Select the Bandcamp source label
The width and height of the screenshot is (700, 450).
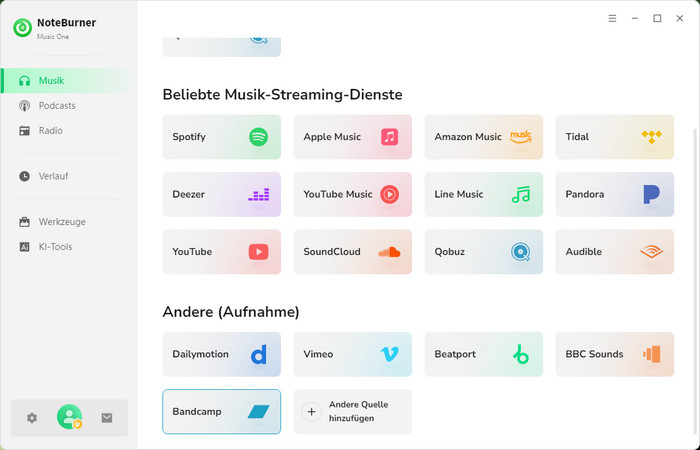click(196, 412)
